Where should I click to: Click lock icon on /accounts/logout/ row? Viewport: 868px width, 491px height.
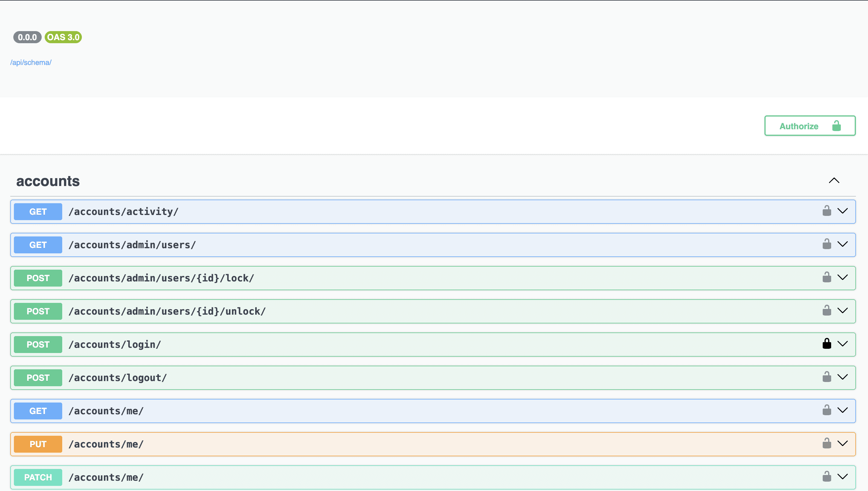pos(827,377)
